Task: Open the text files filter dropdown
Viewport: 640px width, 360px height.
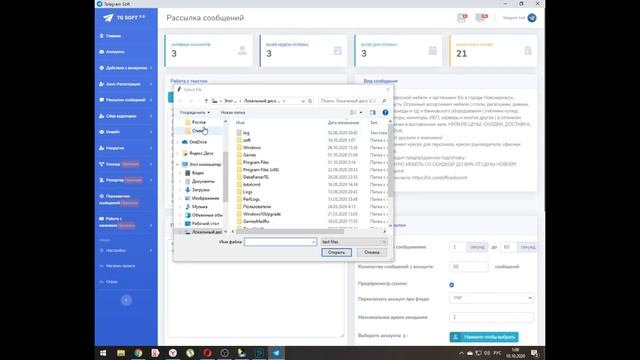Action: click(x=353, y=242)
